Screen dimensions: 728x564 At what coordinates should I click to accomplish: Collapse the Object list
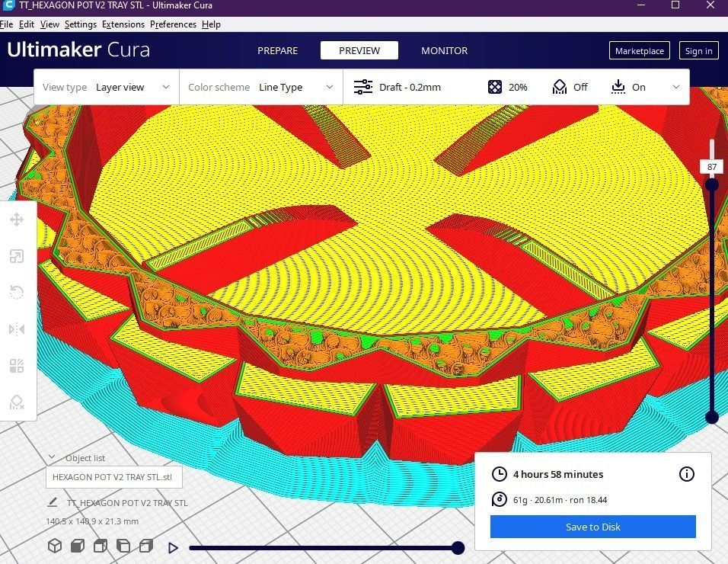tap(52, 457)
